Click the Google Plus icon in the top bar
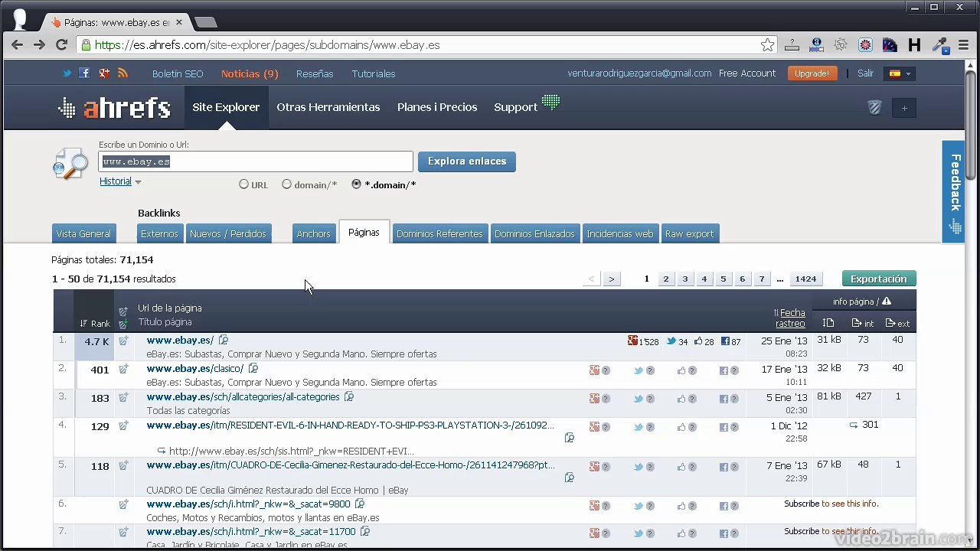This screenshot has height=551, width=980. pos(104,73)
